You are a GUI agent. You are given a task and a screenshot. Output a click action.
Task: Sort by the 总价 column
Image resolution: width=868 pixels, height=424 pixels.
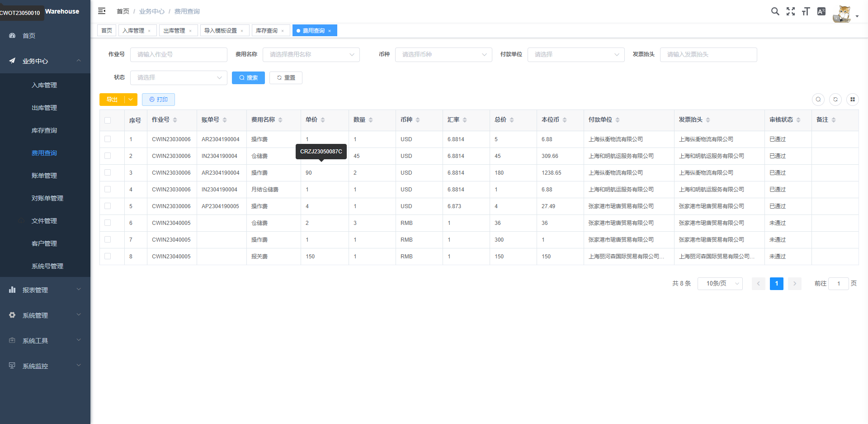(x=512, y=120)
